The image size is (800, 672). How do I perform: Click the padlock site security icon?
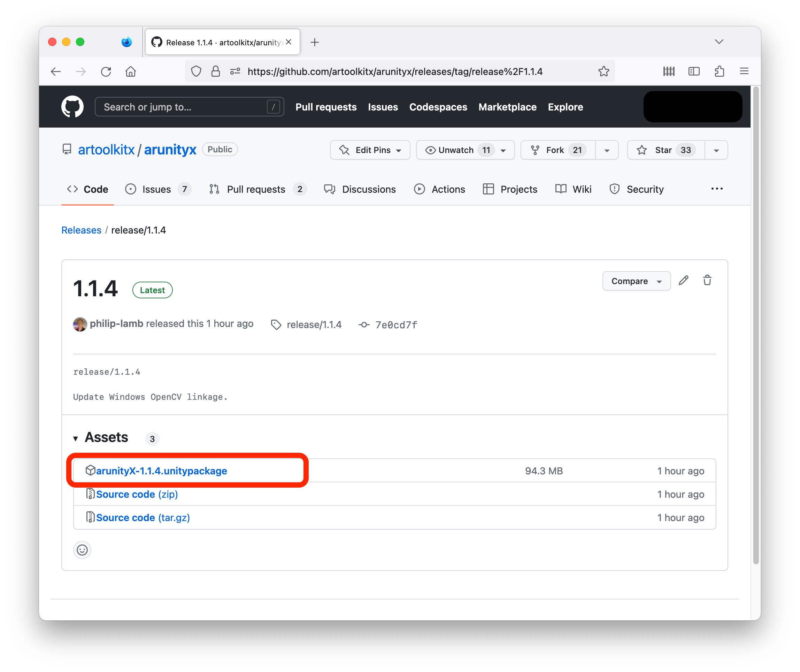216,71
